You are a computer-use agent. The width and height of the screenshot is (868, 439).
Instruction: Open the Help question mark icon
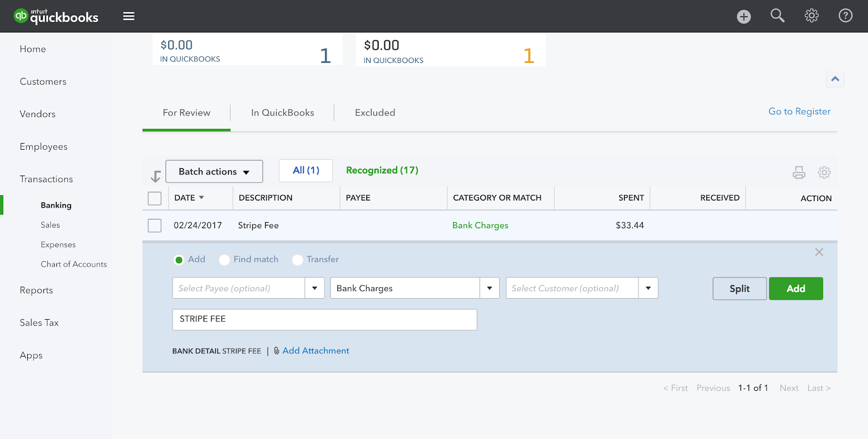pos(845,16)
